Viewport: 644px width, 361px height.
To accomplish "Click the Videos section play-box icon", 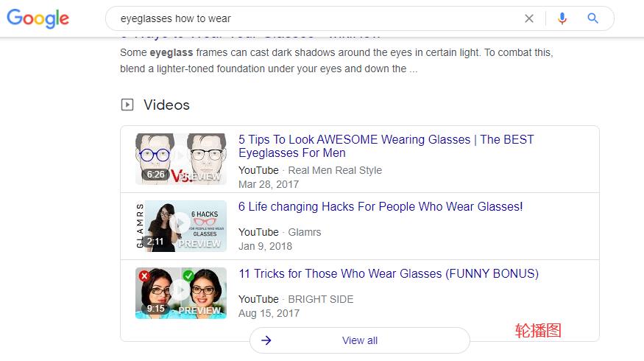I will 127,105.
